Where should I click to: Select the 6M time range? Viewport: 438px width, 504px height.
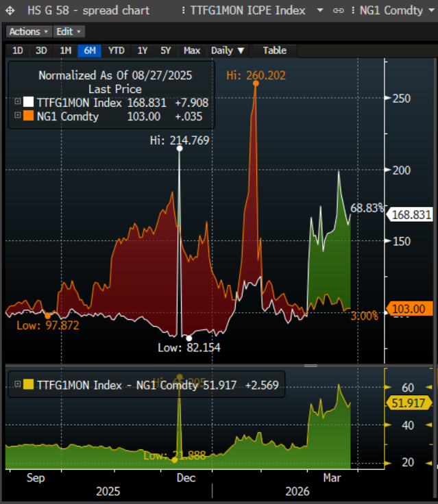tap(90, 51)
